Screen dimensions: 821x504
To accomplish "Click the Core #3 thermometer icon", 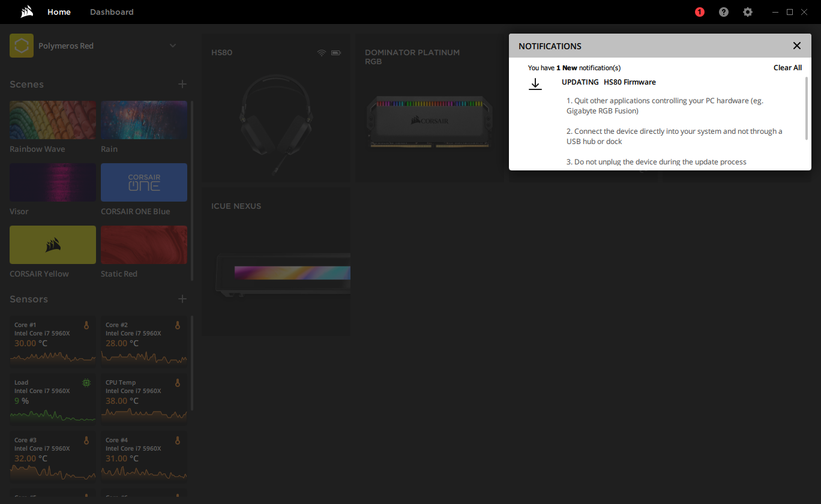I will pyautogui.click(x=86, y=440).
